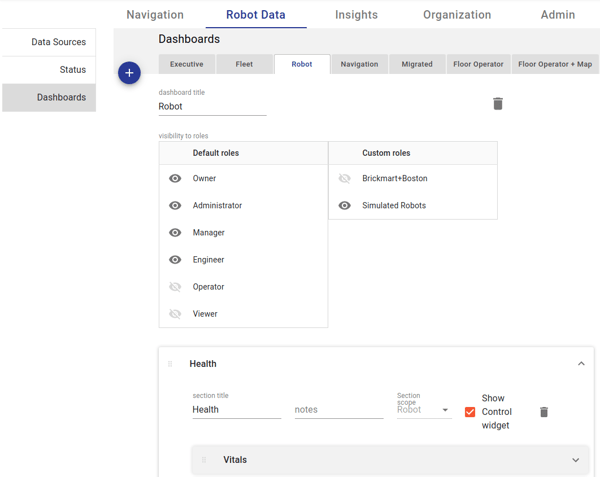600x477 pixels.
Task: Open the Navigation top menu
Action: [x=155, y=15]
